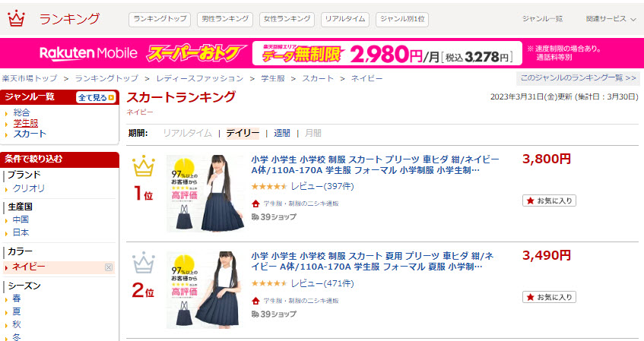Click the shop house icon under first item
The image size is (644, 341).
255,204
